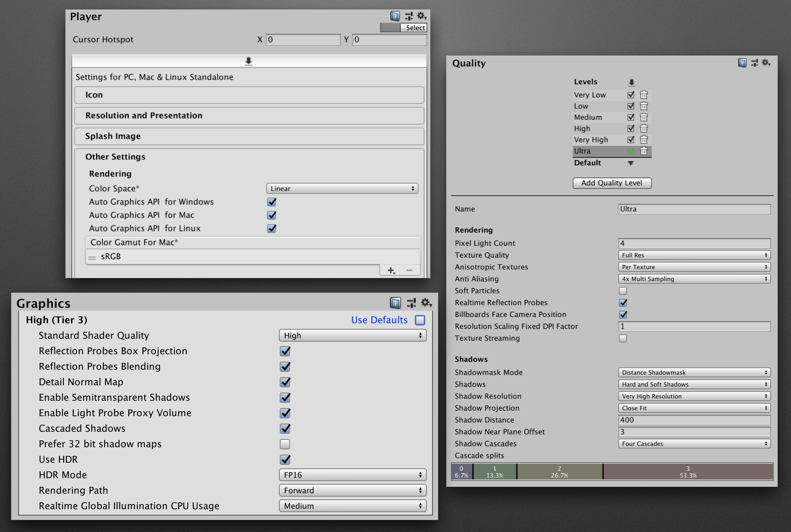791x532 pixels.
Task: Open gear menu in Quality panel
Action: coord(766,63)
